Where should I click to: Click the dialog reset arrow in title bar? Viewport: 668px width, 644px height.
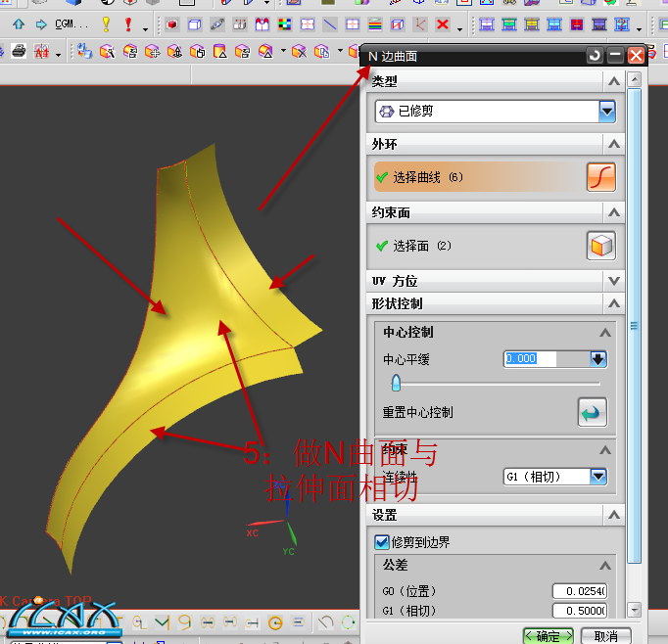tap(595, 56)
